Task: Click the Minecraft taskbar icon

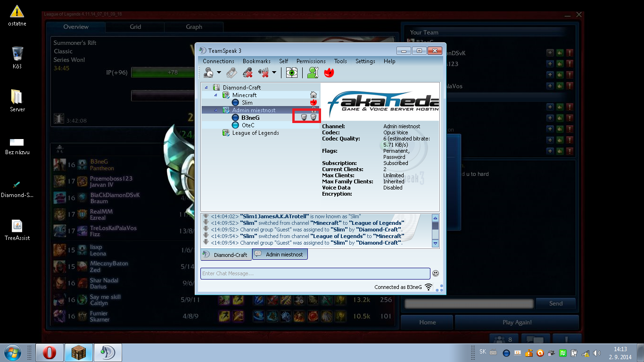Action: click(78, 353)
